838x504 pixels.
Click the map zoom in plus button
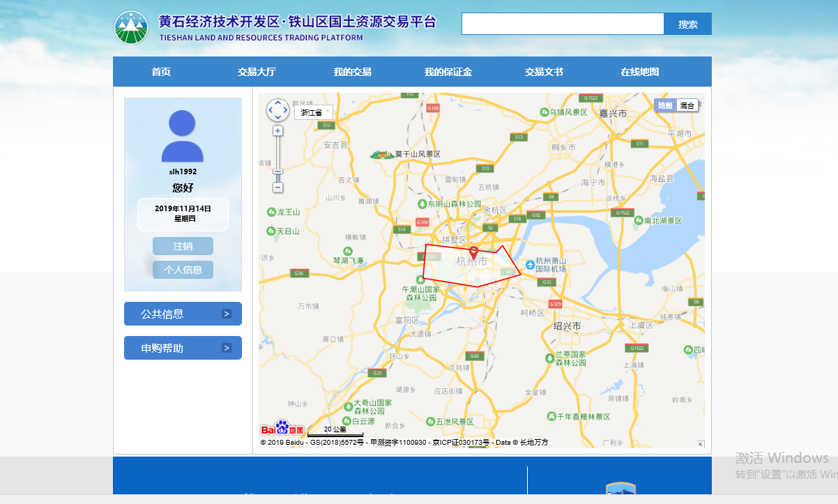pyautogui.click(x=277, y=131)
